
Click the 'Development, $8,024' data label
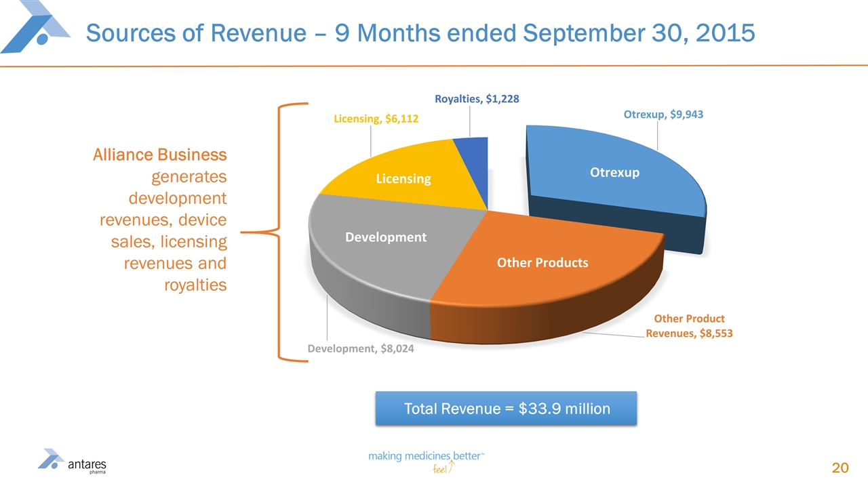point(361,349)
